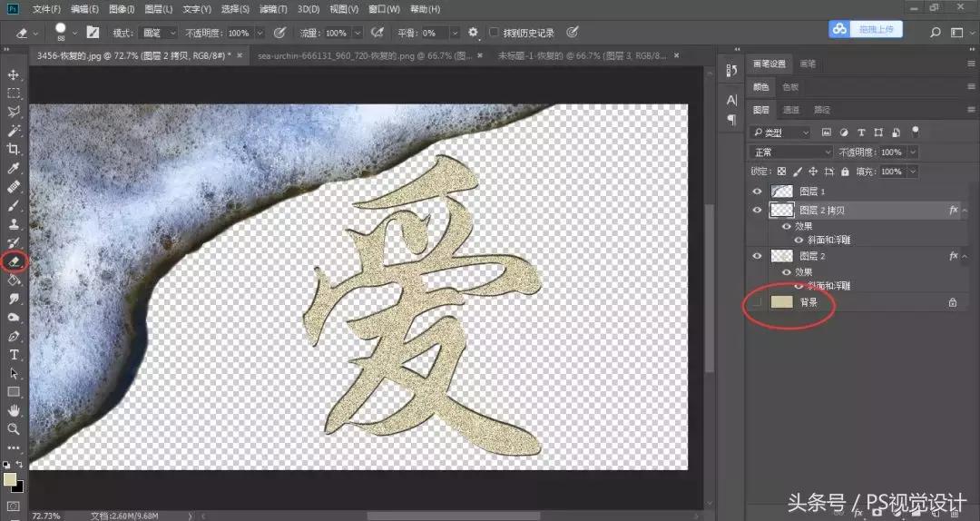980x521 pixels.
Task: Select the Horizontal Type tool
Action: (13, 355)
